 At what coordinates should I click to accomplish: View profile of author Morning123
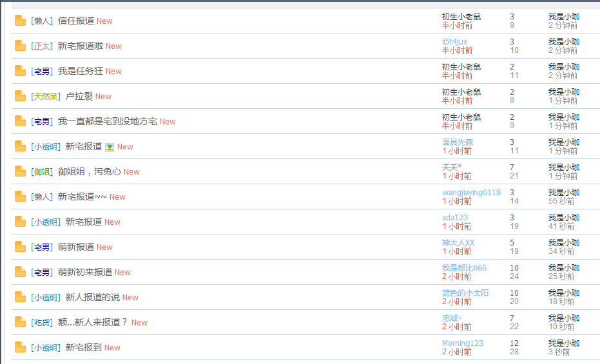tap(462, 343)
